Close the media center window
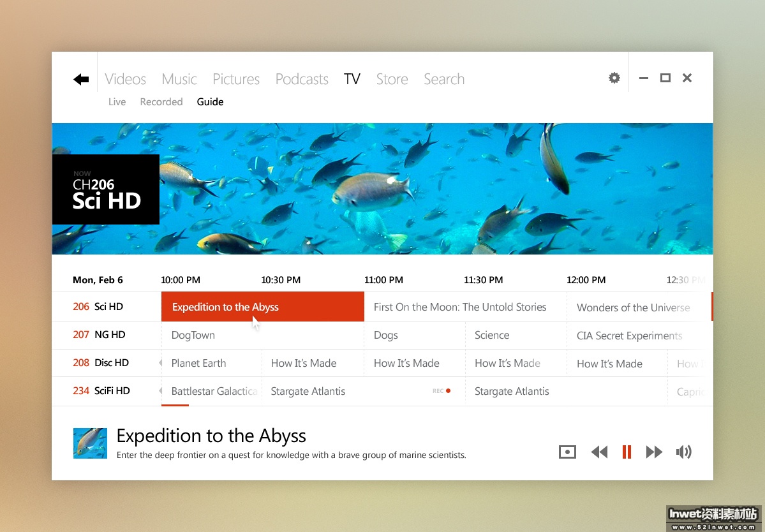The width and height of the screenshot is (765, 532). click(x=687, y=78)
